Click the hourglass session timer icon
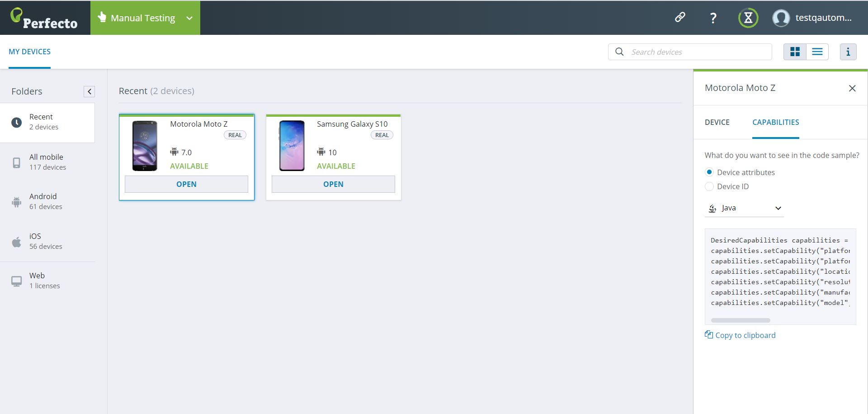The width and height of the screenshot is (868, 414). pos(748,18)
